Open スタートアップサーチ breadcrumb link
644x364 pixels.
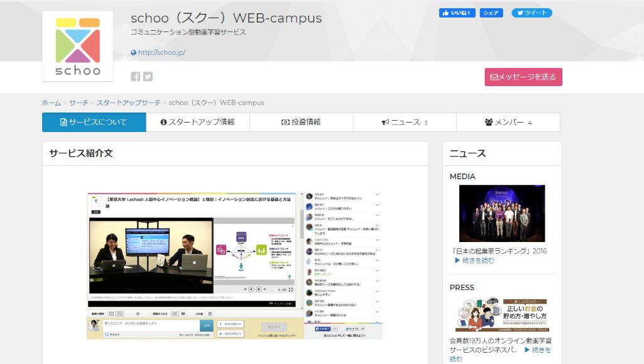point(129,102)
